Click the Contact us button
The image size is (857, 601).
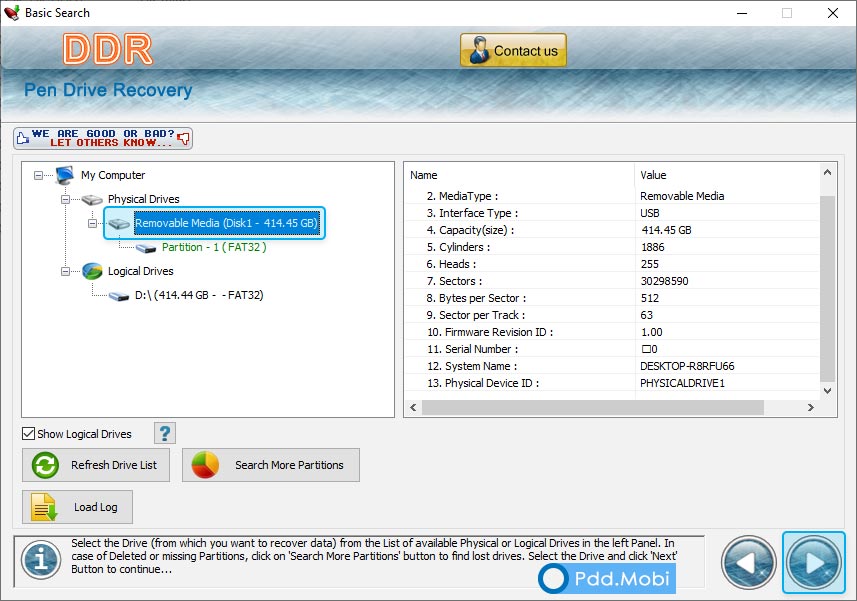click(513, 50)
